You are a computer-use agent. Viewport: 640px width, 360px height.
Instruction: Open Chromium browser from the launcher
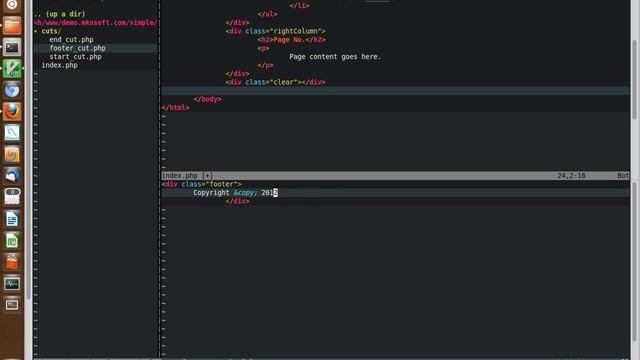coord(12,90)
